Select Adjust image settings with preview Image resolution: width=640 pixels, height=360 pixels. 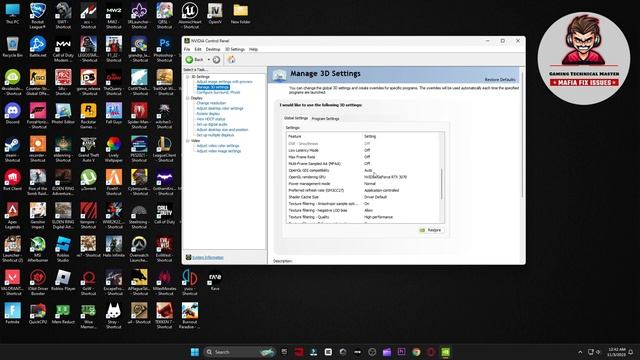(x=224, y=82)
